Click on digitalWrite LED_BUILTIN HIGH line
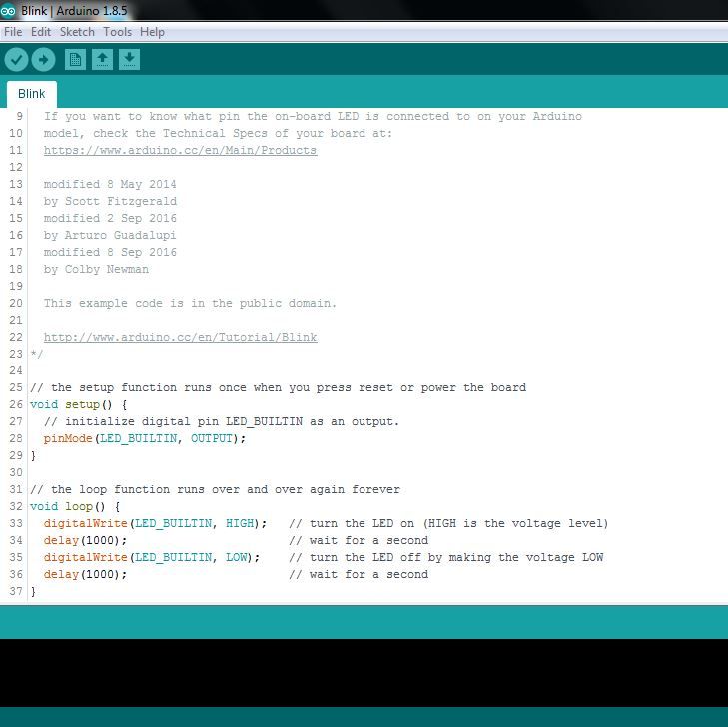Screen dimensions: 728x727 coord(155,523)
